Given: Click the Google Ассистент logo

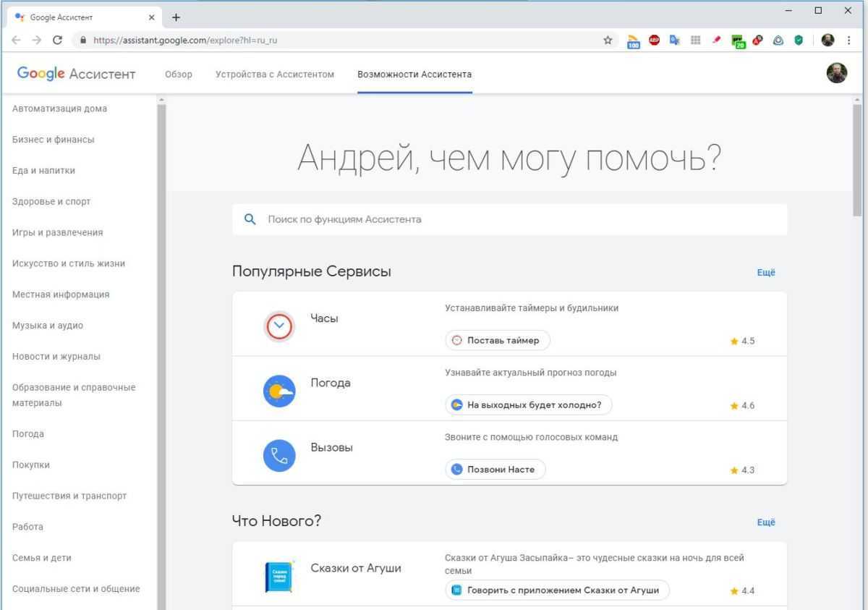Looking at the screenshot, I should point(76,74).
